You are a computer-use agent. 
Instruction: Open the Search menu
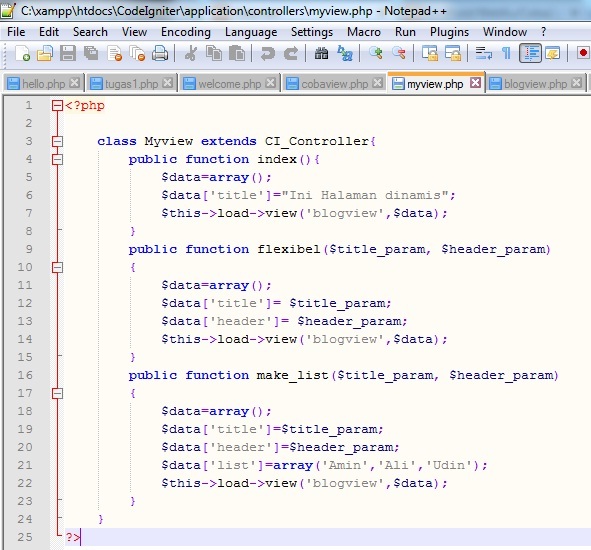(x=90, y=32)
